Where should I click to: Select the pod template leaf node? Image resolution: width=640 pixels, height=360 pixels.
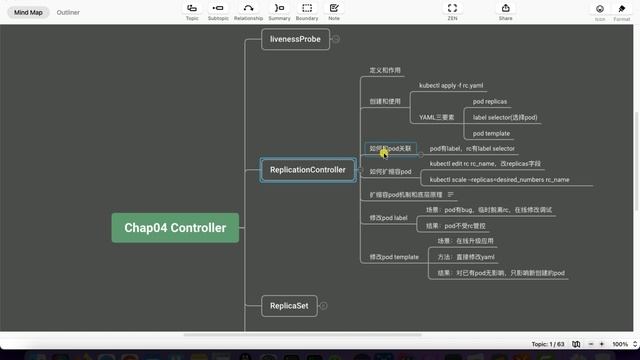click(491, 133)
